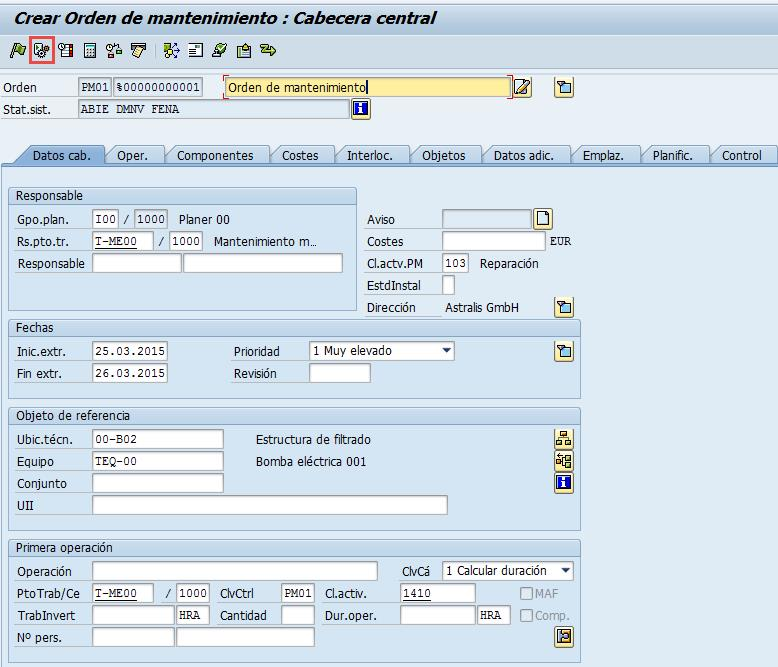This screenshot has width=778, height=667.
Task: Open structure list icon for Ubic.técn.
Action: (x=564, y=439)
